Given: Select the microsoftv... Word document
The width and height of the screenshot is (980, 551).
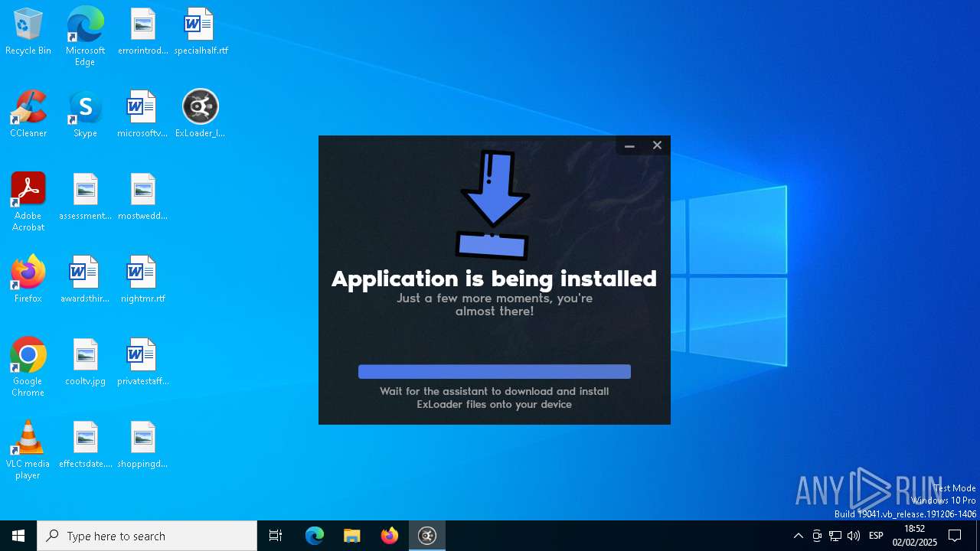Looking at the screenshot, I should pos(142,115).
